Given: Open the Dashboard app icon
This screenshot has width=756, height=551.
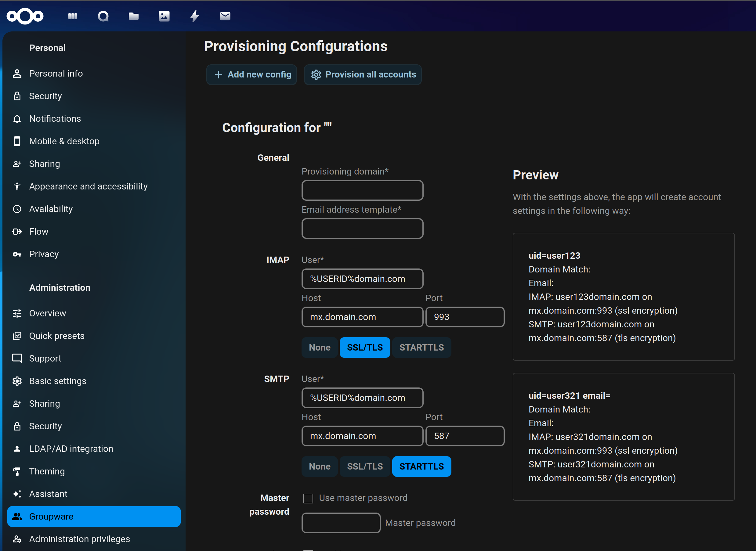Looking at the screenshot, I should pyautogui.click(x=72, y=16).
